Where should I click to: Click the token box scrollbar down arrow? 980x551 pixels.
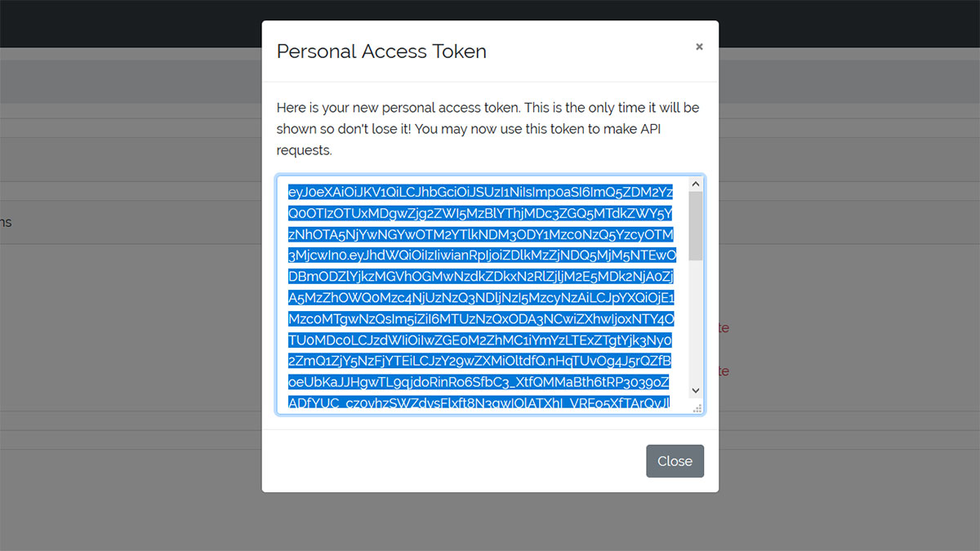(x=696, y=391)
